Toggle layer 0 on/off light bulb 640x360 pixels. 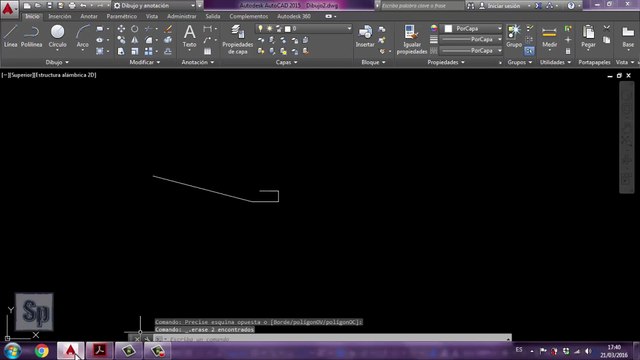260,29
